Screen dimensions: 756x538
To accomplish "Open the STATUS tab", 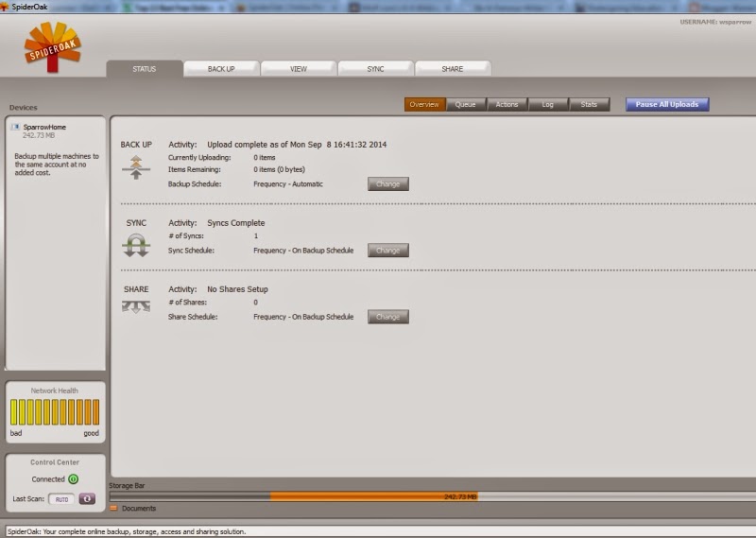I will (145, 69).
